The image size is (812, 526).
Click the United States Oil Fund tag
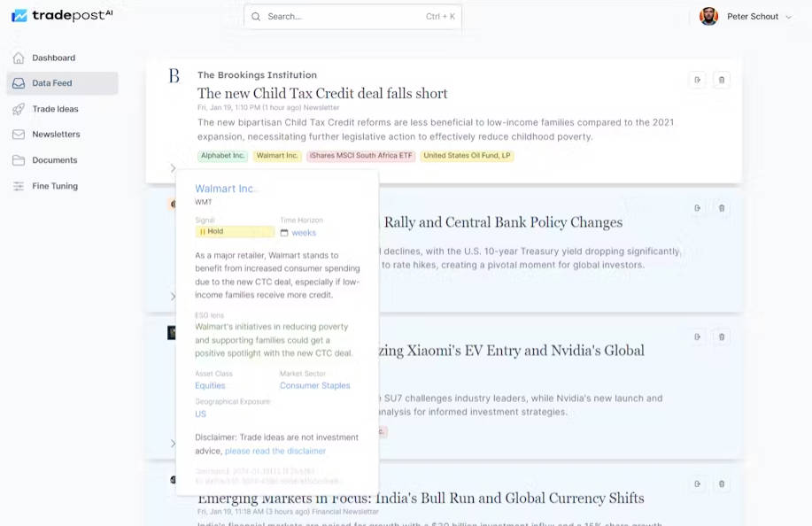[x=467, y=156]
